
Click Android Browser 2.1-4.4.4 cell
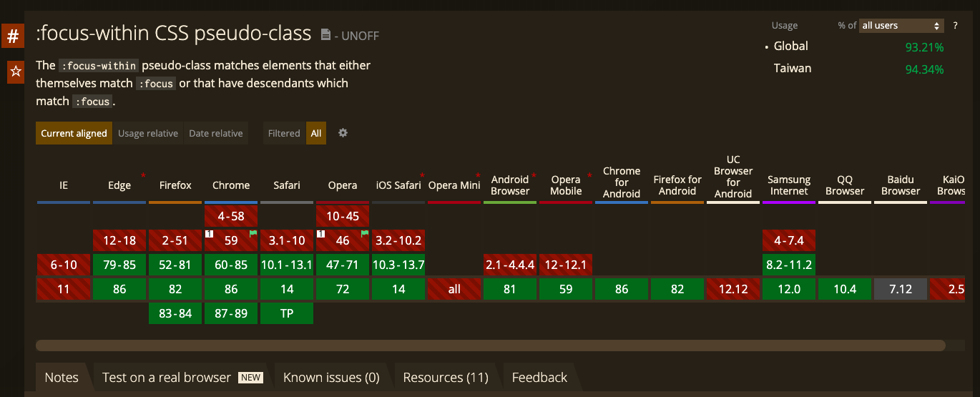[x=510, y=265]
